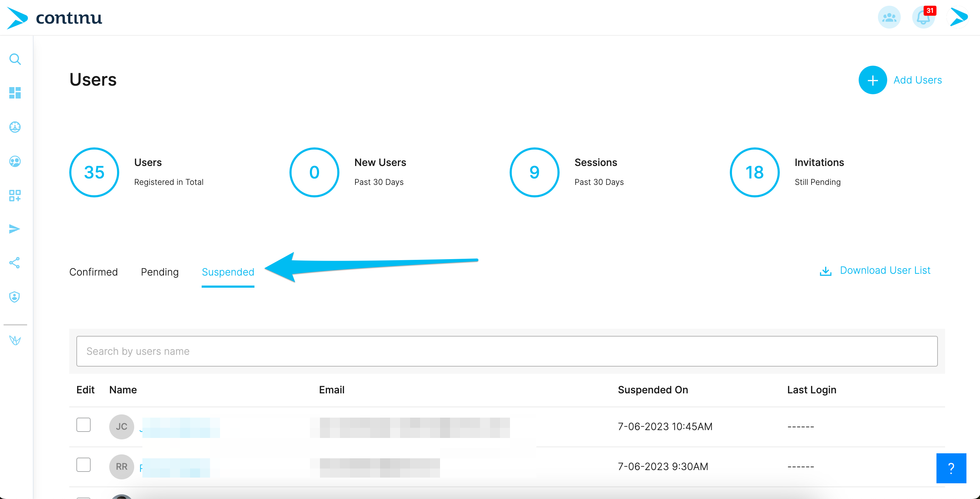This screenshot has height=499, width=980.
Task: Click the Contimu profile arrow icon top right
Action: (x=958, y=17)
